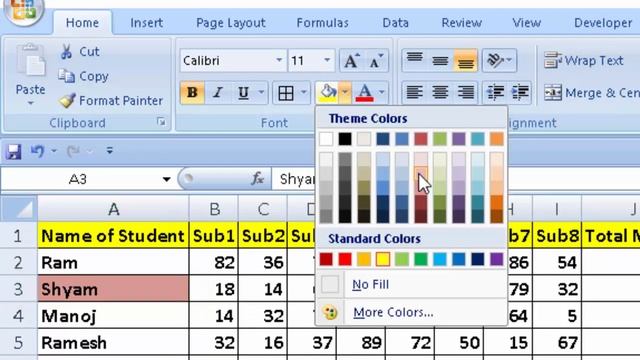Open the Undo history dropdown arrow
This screenshot has width=640, height=360.
tap(53, 151)
